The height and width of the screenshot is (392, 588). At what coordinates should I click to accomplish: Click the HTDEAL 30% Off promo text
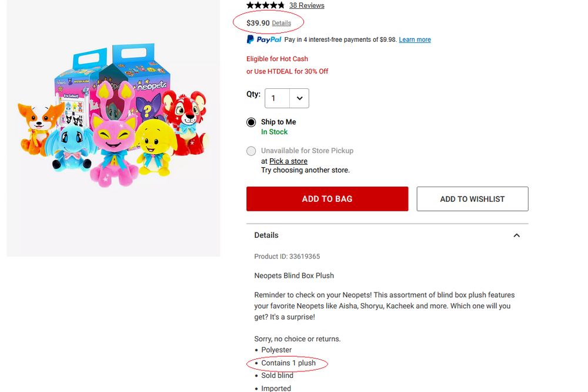287,71
